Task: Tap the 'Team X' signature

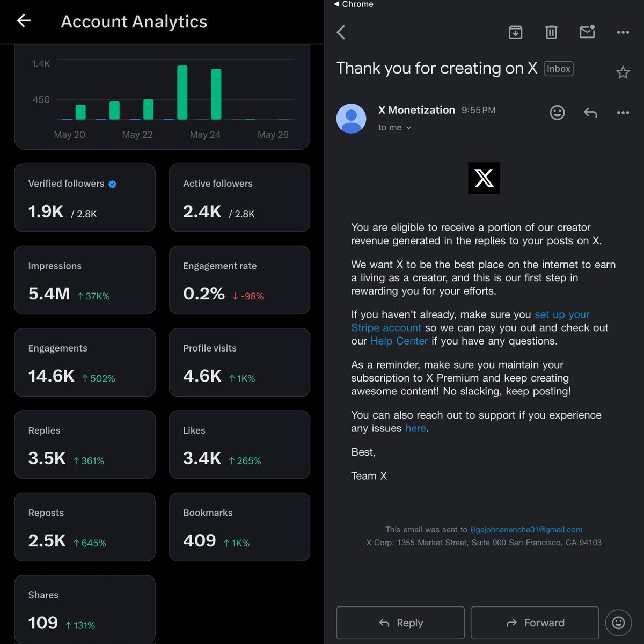Action: point(369,476)
